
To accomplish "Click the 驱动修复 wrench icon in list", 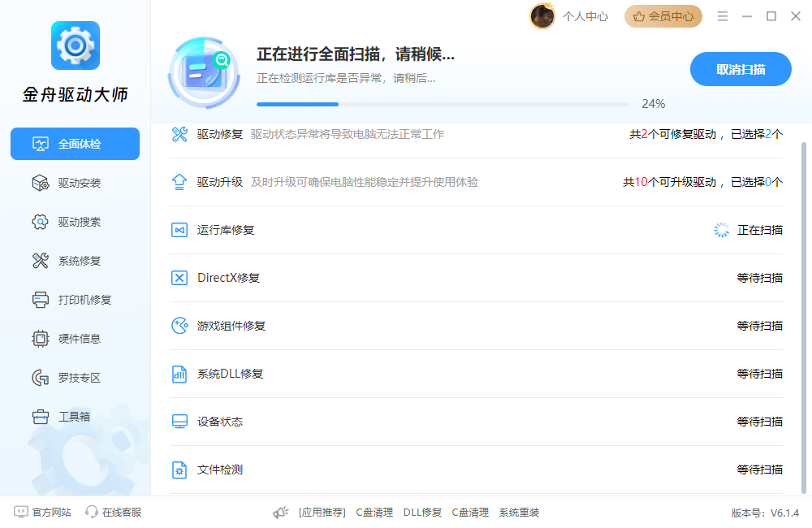I will pyautogui.click(x=179, y=134).
